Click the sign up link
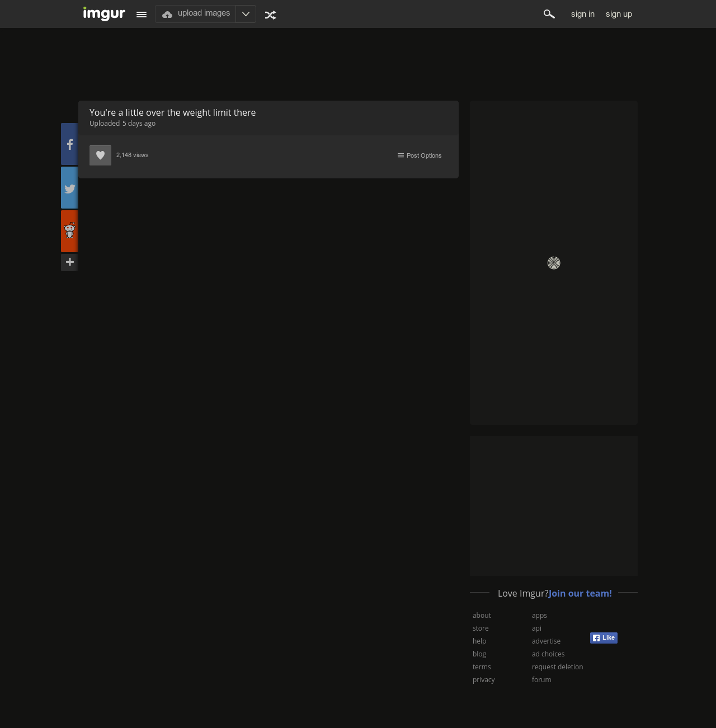Viewport: 716px width, 728px height. click(x=619, y=14)
